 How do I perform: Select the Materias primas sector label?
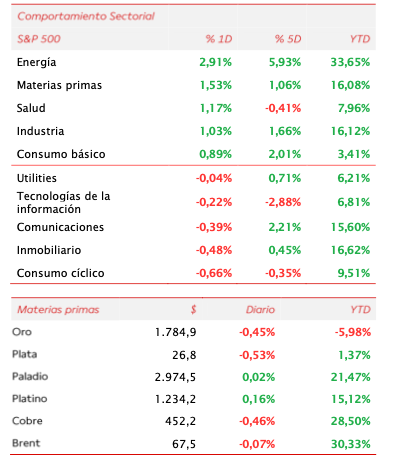click(59, 85)
